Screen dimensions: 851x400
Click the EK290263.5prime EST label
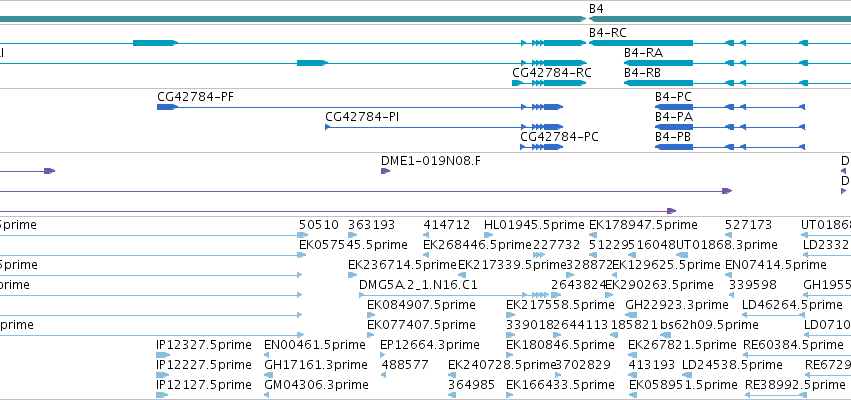point(659,285)
